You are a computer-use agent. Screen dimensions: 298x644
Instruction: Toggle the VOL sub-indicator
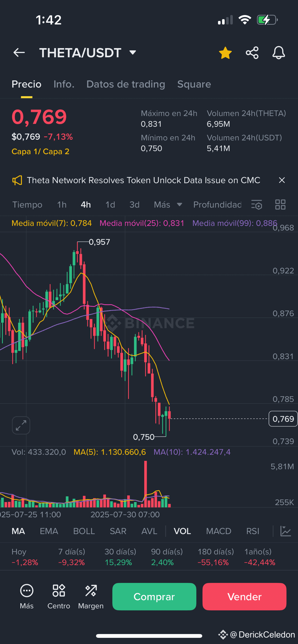tap(182, 531)
